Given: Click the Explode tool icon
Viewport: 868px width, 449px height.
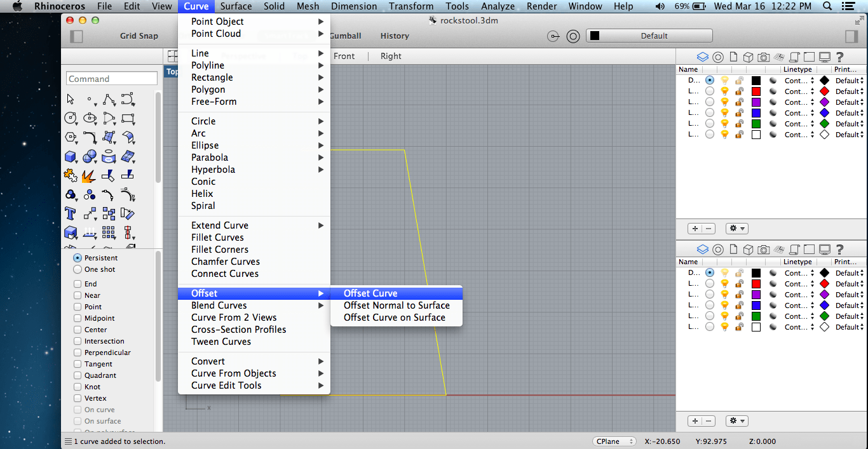Looking at the screenshot, I should pos(90,175).
